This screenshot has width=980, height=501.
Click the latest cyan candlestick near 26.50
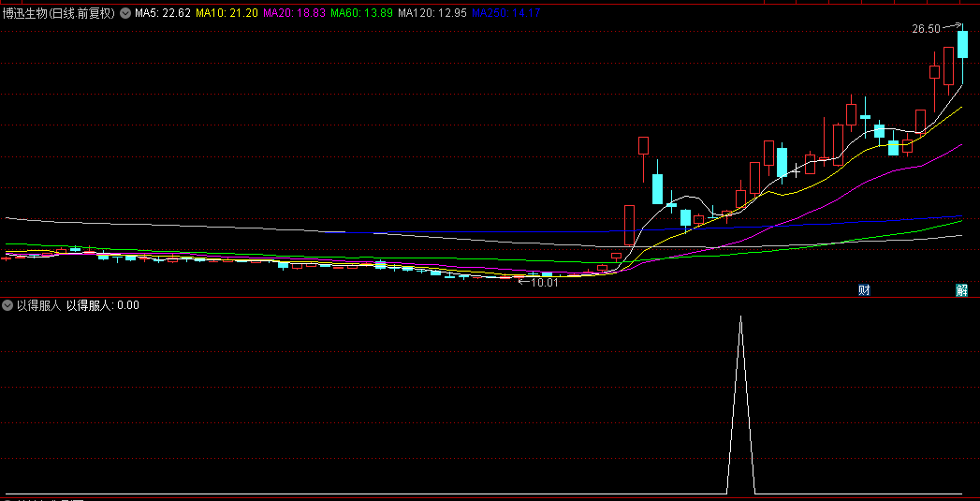[x=962, y=44]
